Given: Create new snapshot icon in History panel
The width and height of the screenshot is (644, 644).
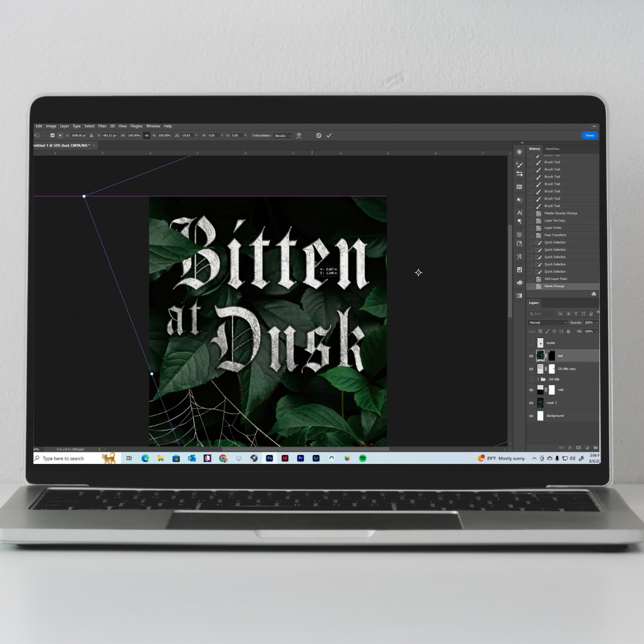Looking at the screenshot, I should pyautogui.click(x=593, y=294).
